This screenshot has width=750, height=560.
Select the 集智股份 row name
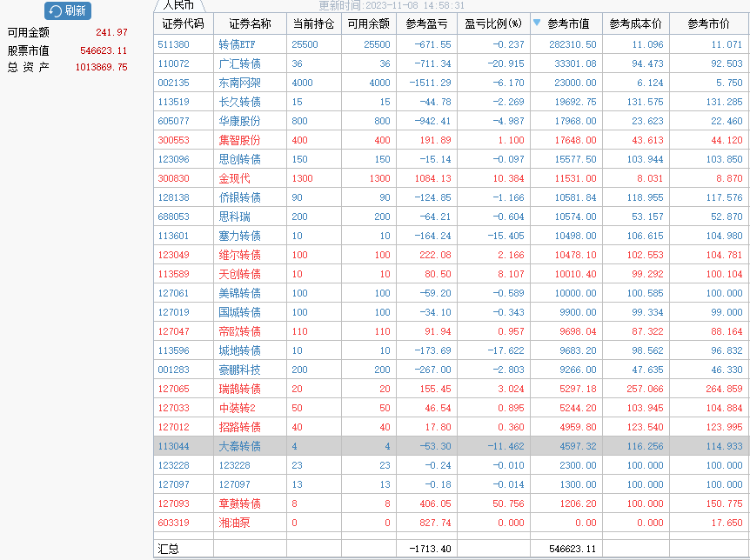pyautogui.click(x=239, y=140)
